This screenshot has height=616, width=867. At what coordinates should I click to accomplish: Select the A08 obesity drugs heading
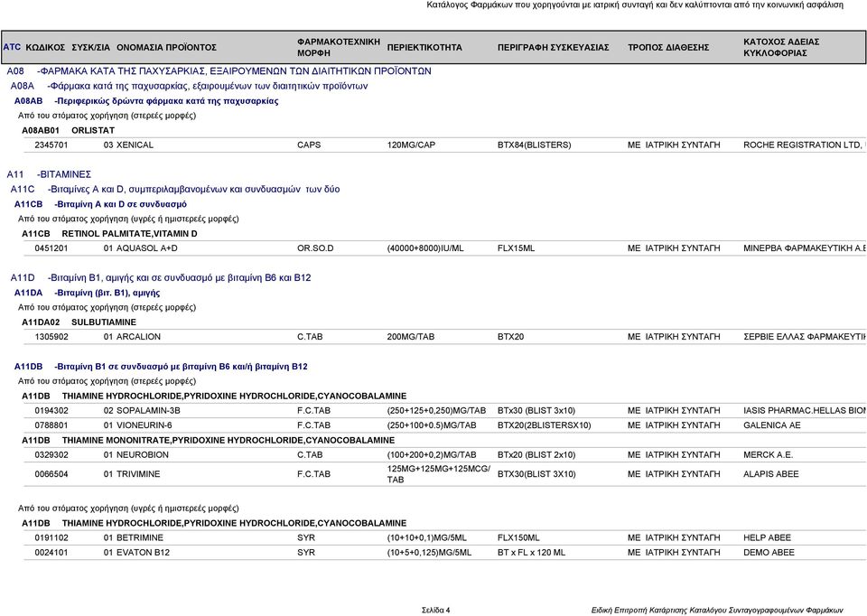point(219,71)
